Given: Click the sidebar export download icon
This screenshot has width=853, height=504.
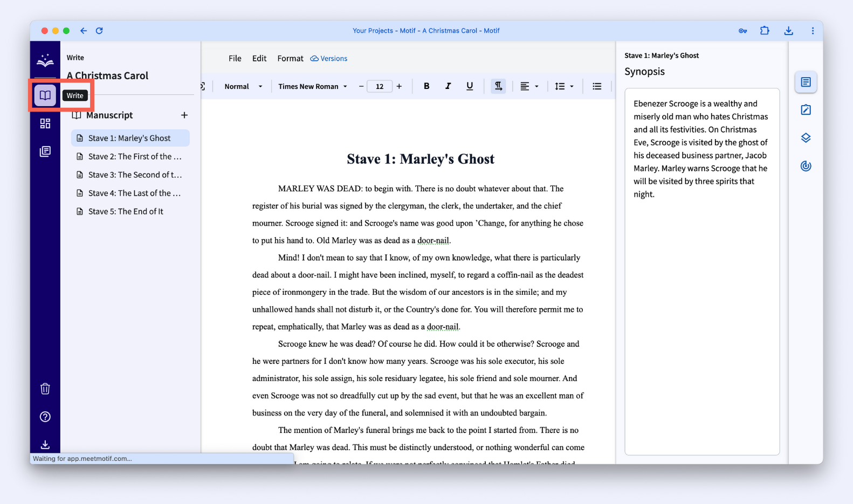Looking at the screenshot, I should (x=45, y=445).
